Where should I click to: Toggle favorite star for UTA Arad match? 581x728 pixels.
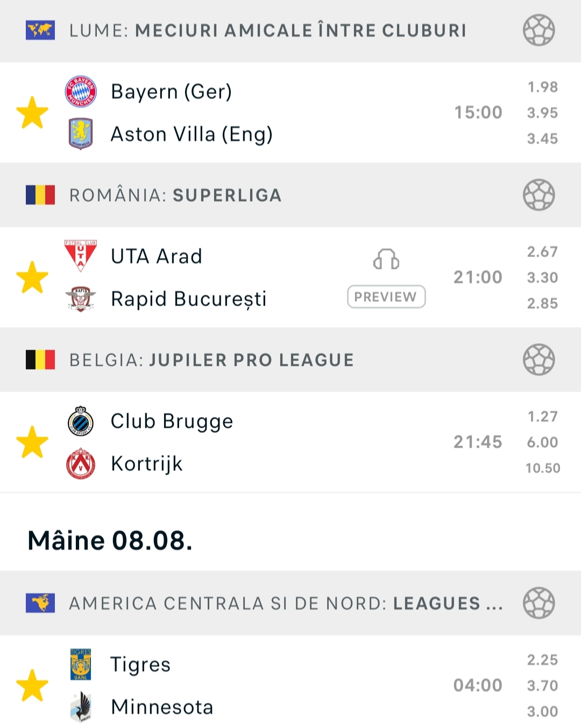coord(32,278)
